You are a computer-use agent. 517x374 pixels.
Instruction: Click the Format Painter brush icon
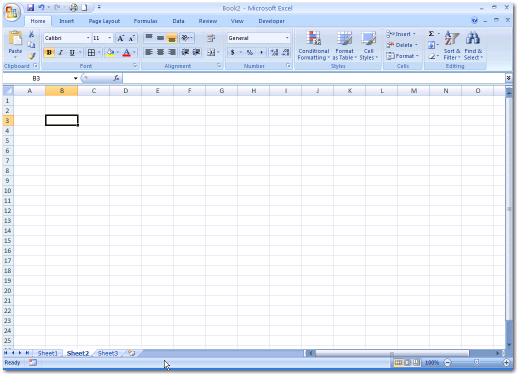32,56
